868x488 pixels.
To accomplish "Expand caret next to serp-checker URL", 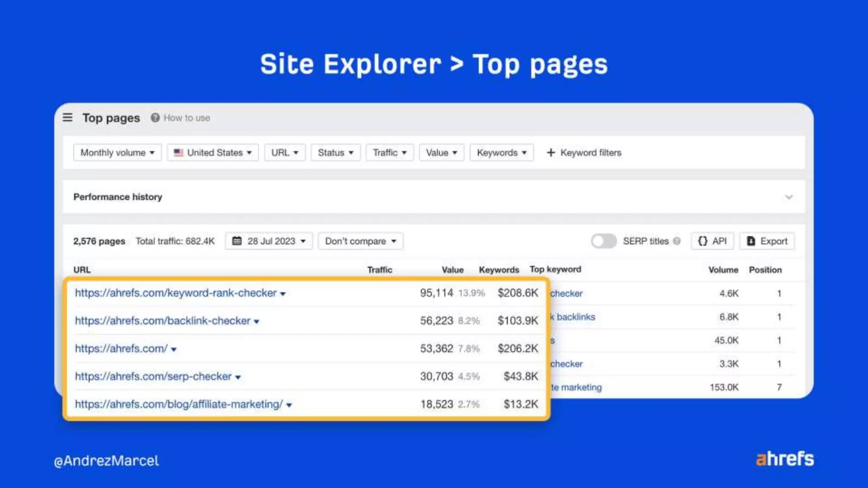I will tap(238, 377).
